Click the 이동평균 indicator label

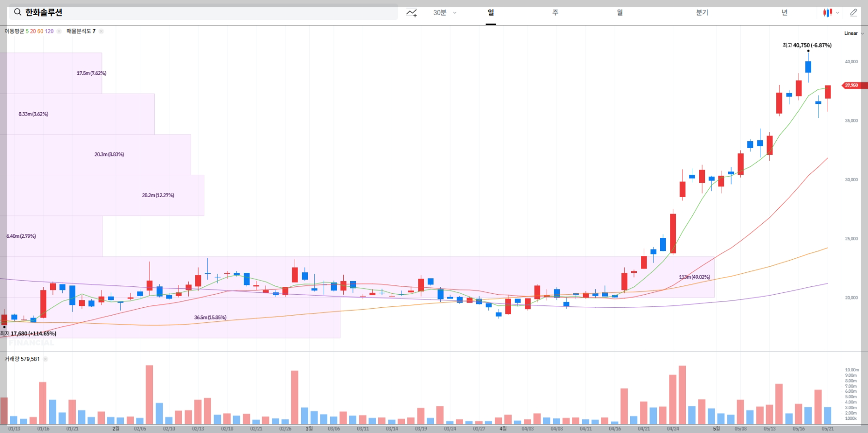click(x=14, y=31)
